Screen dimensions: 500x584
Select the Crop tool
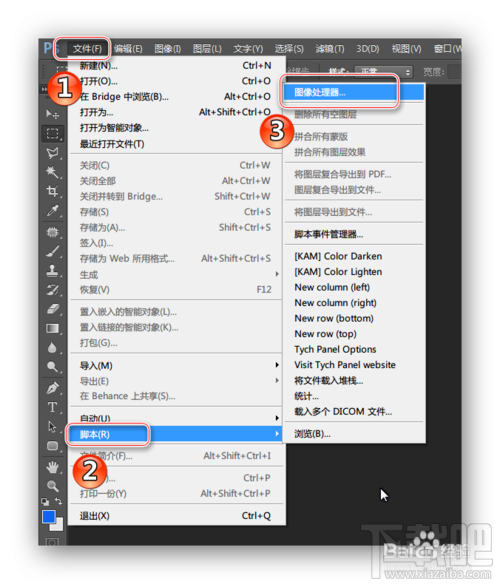pos(52,191)
